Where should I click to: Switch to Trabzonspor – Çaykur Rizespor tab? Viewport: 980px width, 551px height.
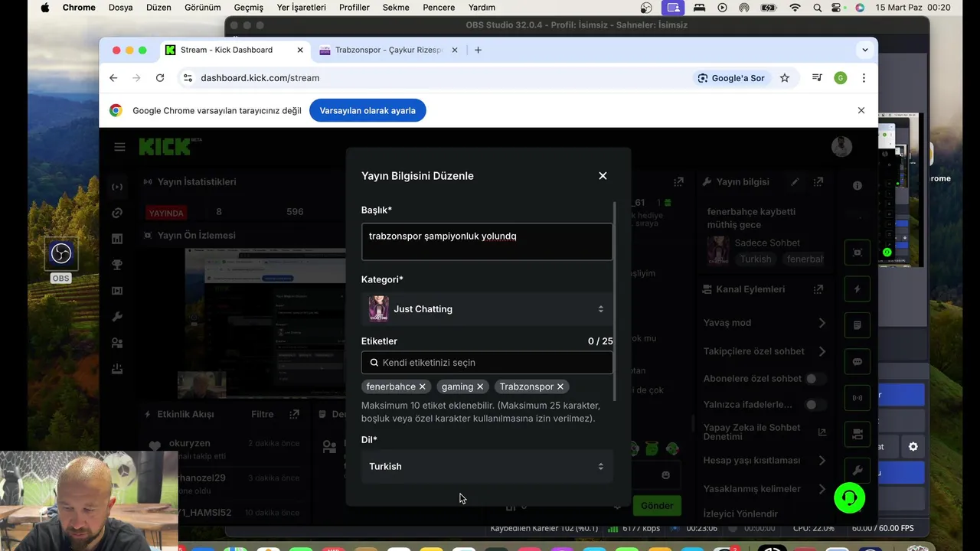point(389,50)
